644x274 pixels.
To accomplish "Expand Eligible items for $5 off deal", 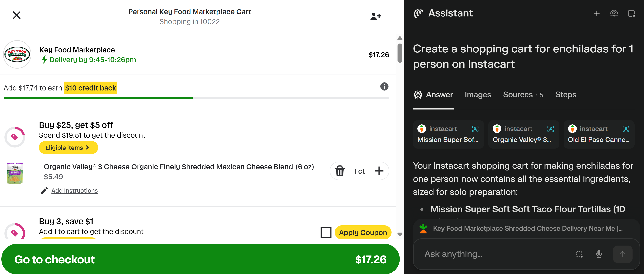I will 68,148.
